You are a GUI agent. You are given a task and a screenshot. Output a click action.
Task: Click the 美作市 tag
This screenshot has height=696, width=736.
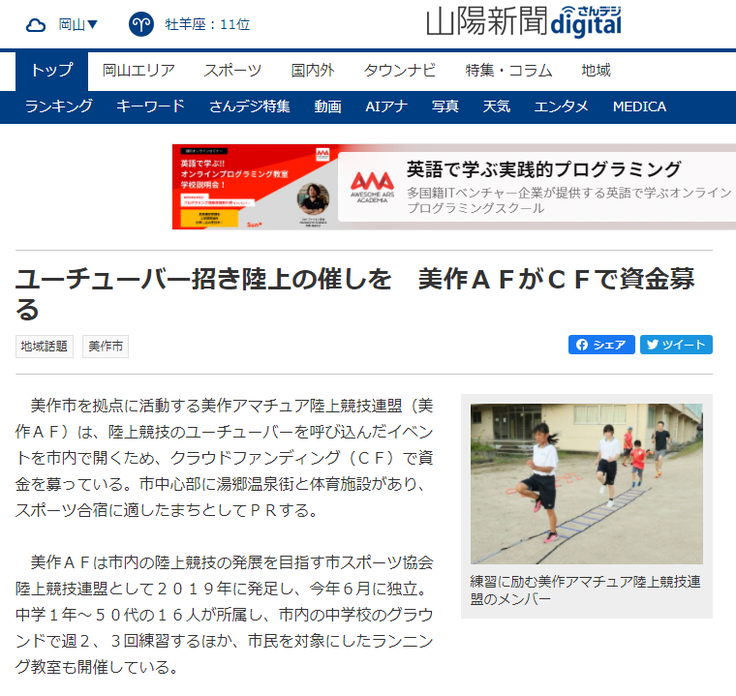106,346
